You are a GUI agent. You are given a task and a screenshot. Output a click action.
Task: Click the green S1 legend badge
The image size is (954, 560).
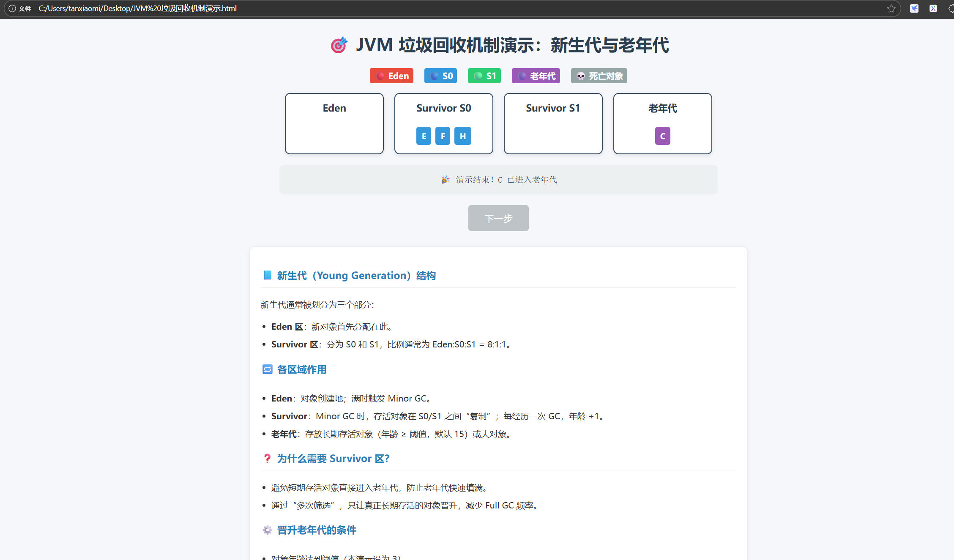[484, 76]
